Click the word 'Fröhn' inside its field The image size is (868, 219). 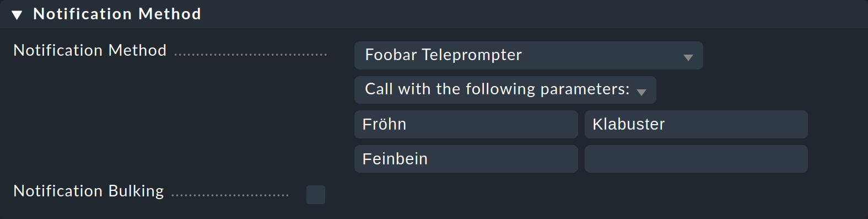point(384,124)
